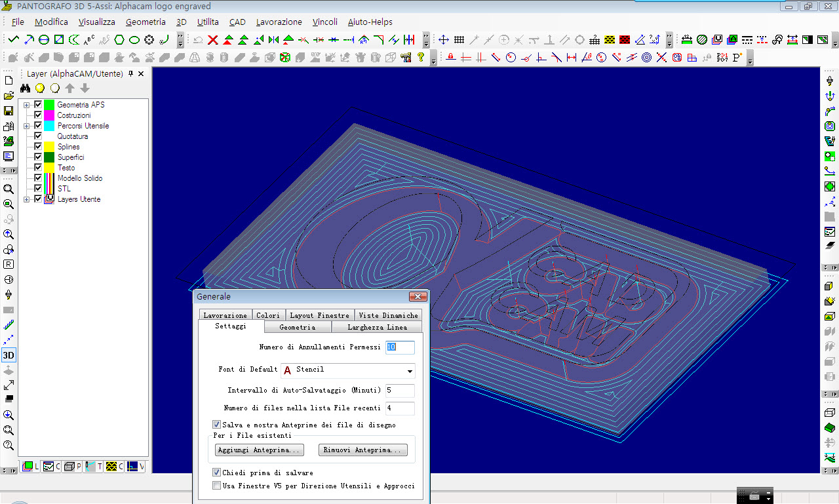Select the hexagon polygon tool
Image resolution: width=839 pixels, height=504 pixels.
click(x=119, y=40)
